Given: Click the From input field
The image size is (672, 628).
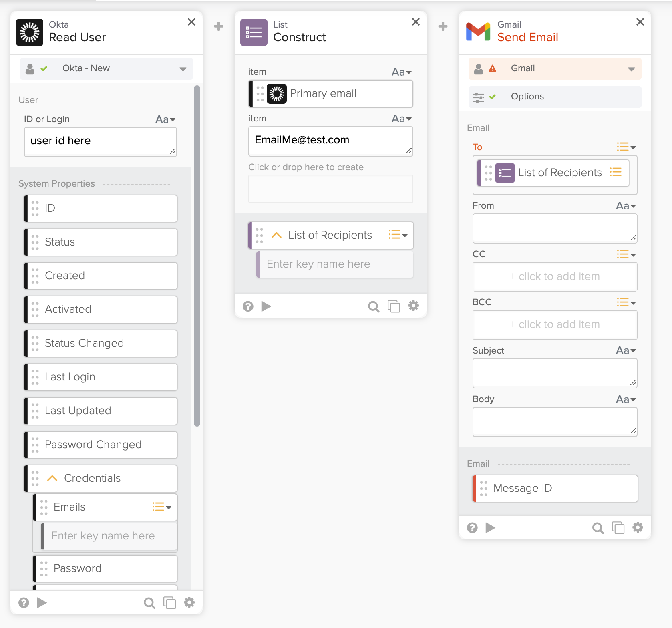Looking at the screenshot, I should coord(555,228).
